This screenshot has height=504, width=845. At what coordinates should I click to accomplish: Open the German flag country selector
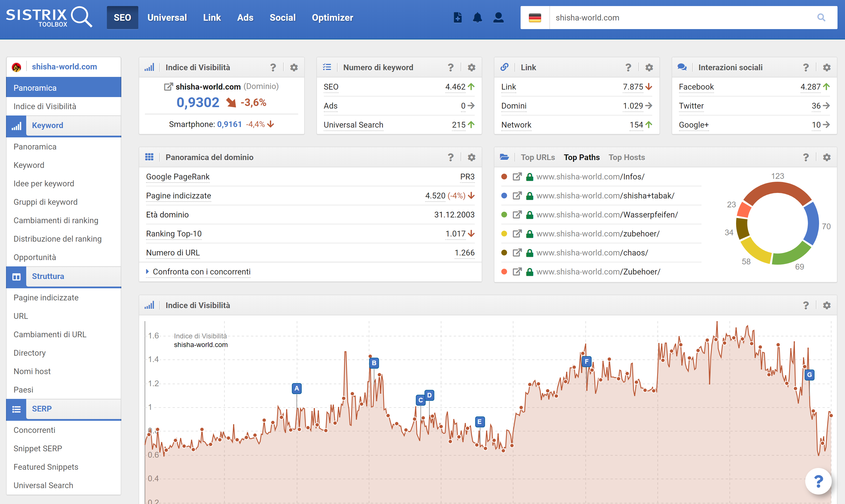tap(535, 18)
